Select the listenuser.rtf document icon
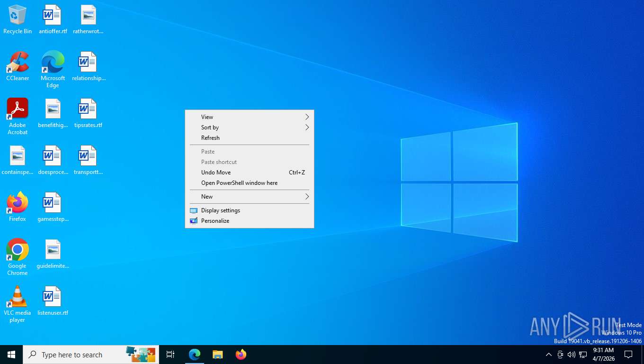The height and width of the screenshot is (364, 644). 53,301
